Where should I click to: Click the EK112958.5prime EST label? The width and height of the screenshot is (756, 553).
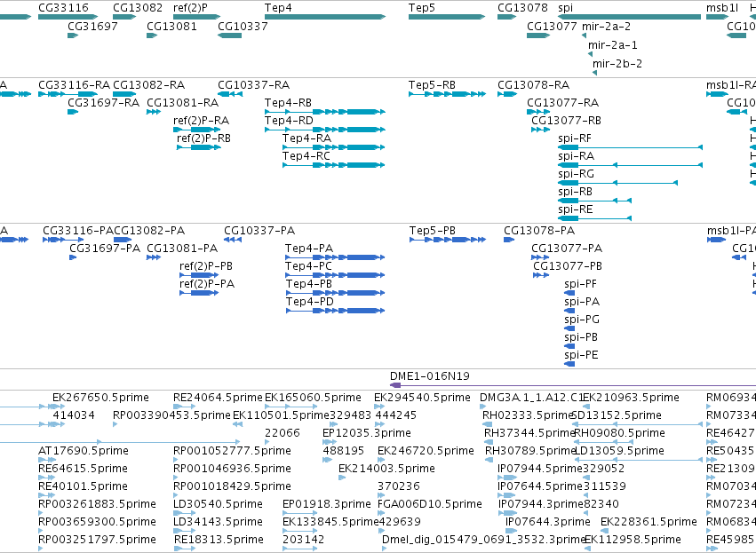[x=633, y=540]
